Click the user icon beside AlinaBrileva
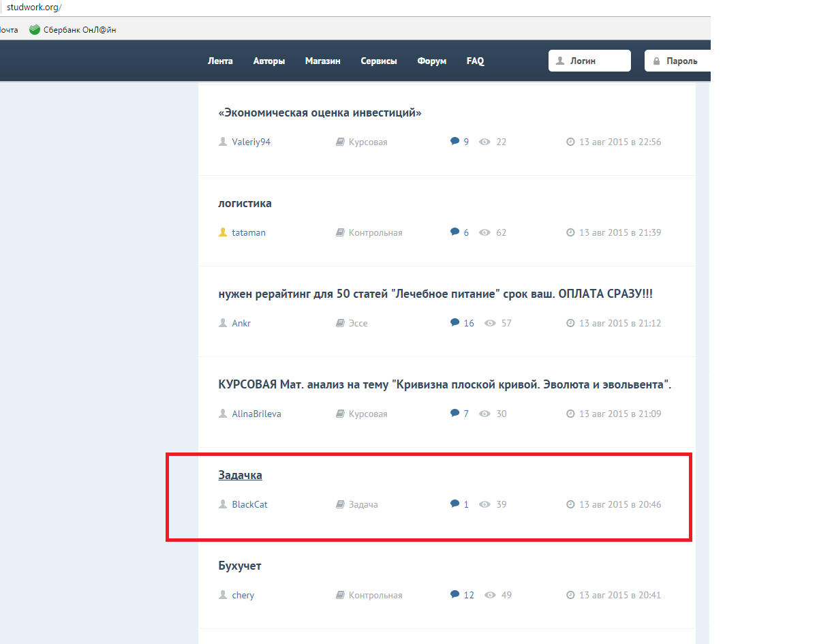 223,413
